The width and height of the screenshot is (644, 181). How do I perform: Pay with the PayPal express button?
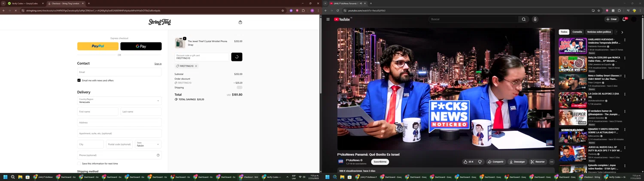98,46
